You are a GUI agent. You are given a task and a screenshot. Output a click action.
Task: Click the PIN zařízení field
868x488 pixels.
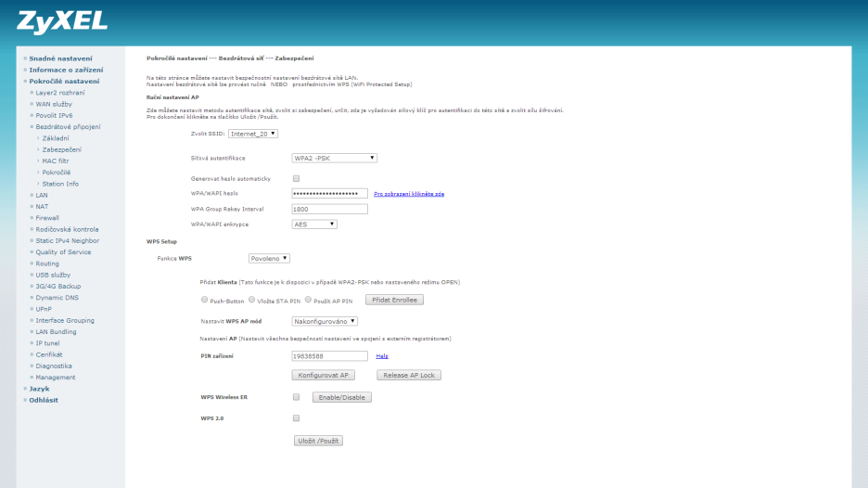point(329,356)
